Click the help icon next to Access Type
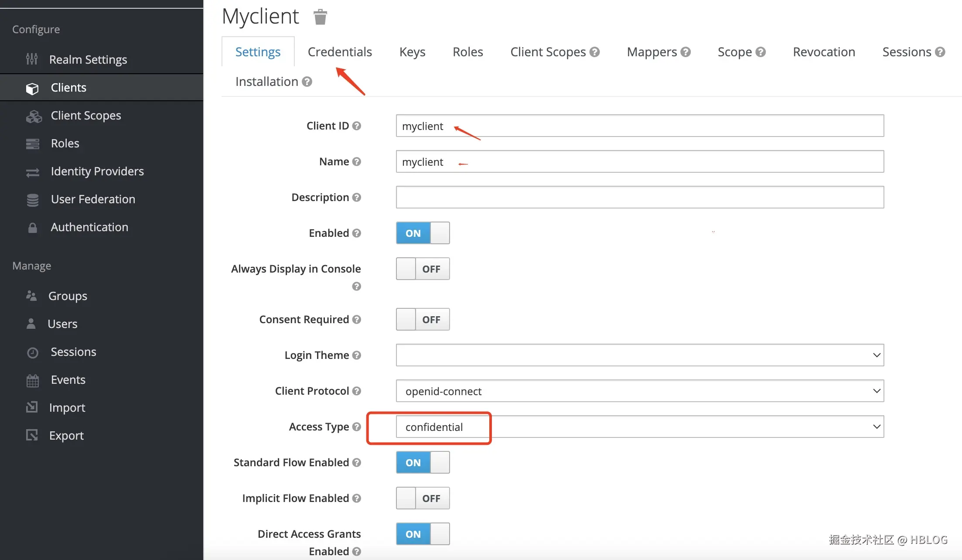Viewport: 962px width, 560px height. point(356,427)
